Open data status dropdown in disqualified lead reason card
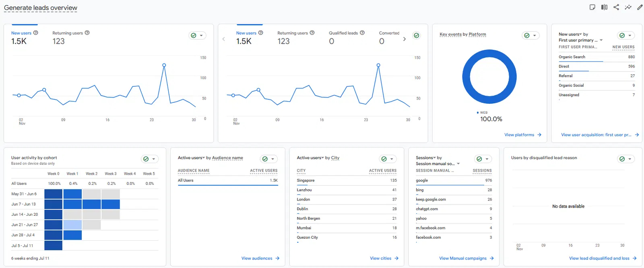Screen dimensions: 644x268 click(x=626, y=159)
